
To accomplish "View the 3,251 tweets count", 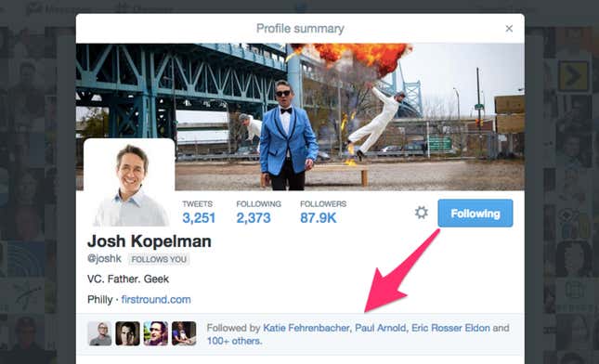I will pos(199,213).
